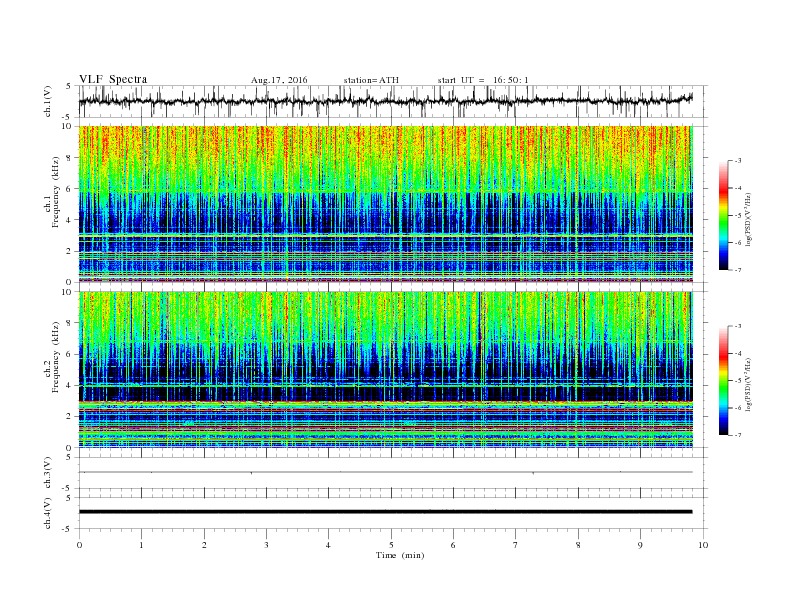
Task: Click the ch.2 spectrogram "2" kHz tick label
Action: tap(69, 417)
